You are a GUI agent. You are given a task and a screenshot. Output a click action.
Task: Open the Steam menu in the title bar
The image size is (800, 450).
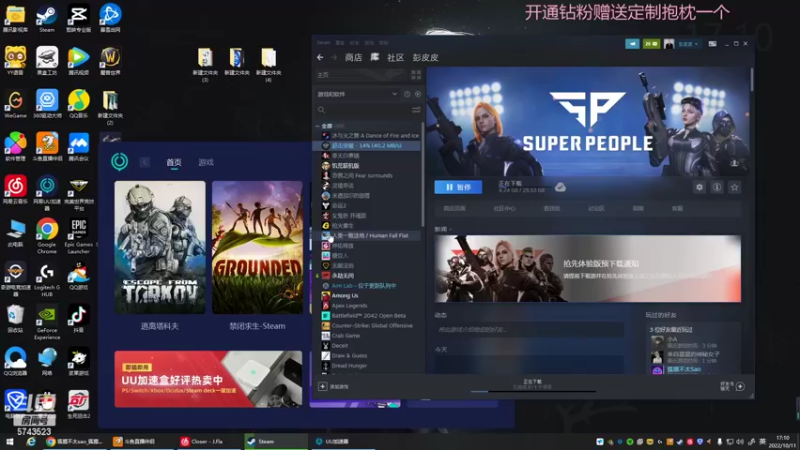323,43
